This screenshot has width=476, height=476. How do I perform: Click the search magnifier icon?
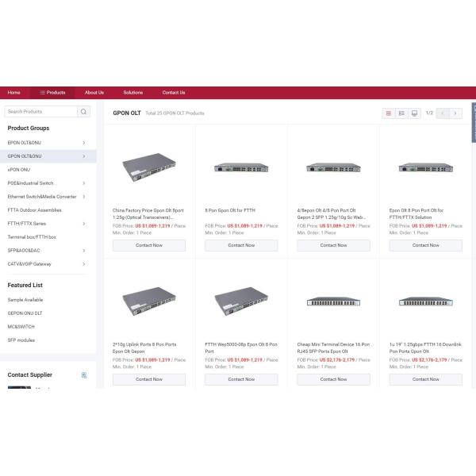click(x=84, y=112)
